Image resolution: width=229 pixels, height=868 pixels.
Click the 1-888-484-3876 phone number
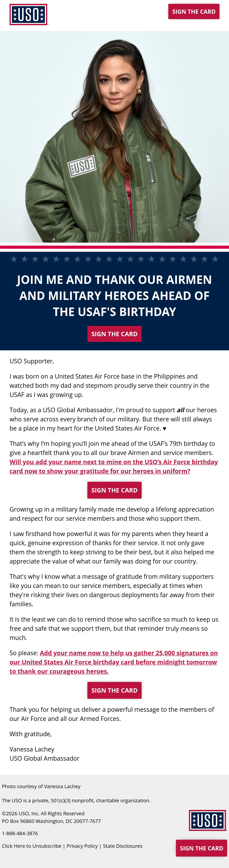20,833
